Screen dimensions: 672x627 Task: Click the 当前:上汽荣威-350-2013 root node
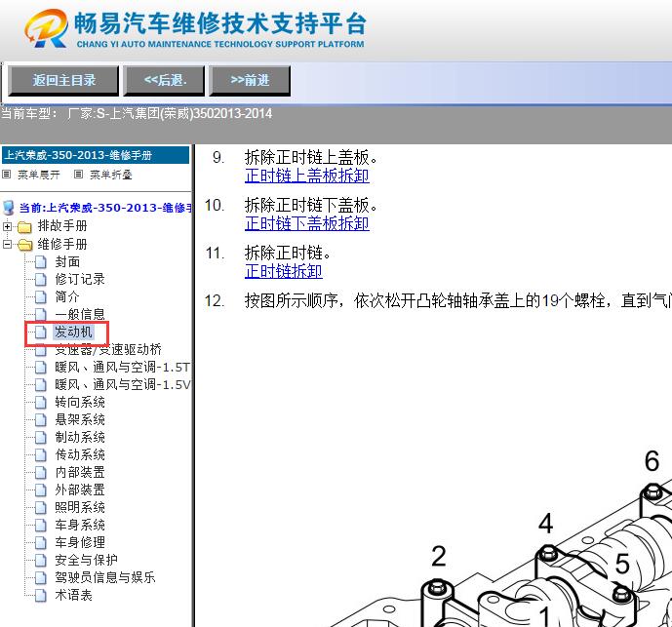pos(105,208)
